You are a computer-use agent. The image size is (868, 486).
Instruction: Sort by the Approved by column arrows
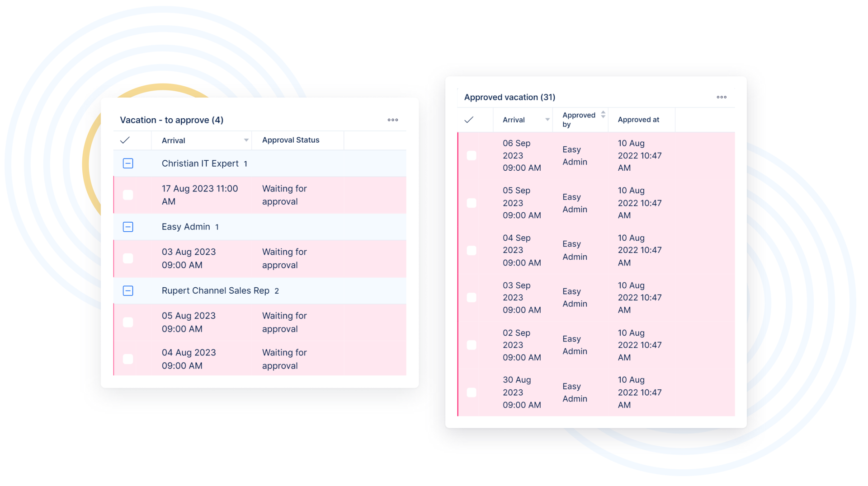(603, 115)
